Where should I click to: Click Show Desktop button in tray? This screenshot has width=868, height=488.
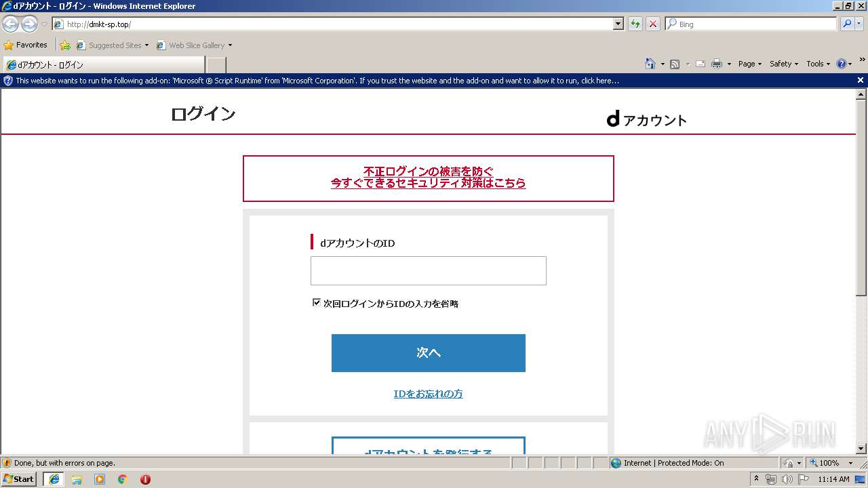point(860,479)
